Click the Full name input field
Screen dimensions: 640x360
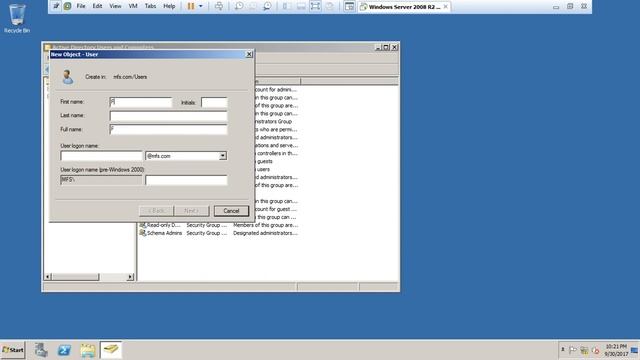(168, 129)
